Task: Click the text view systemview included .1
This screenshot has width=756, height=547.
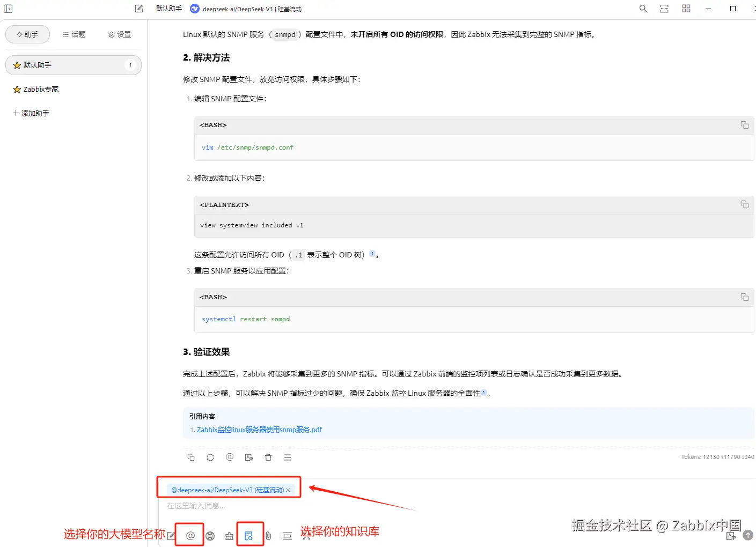Action: tap(252, 225)
